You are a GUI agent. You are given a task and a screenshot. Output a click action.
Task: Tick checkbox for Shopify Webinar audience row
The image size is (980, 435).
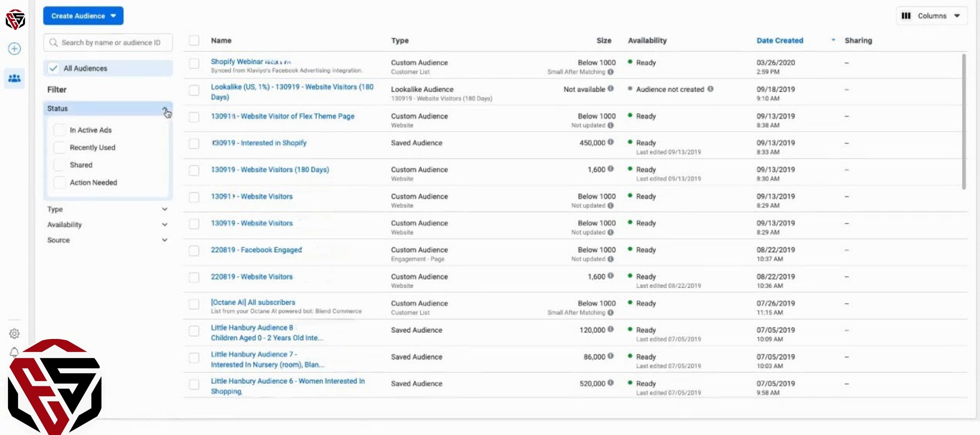194,63
